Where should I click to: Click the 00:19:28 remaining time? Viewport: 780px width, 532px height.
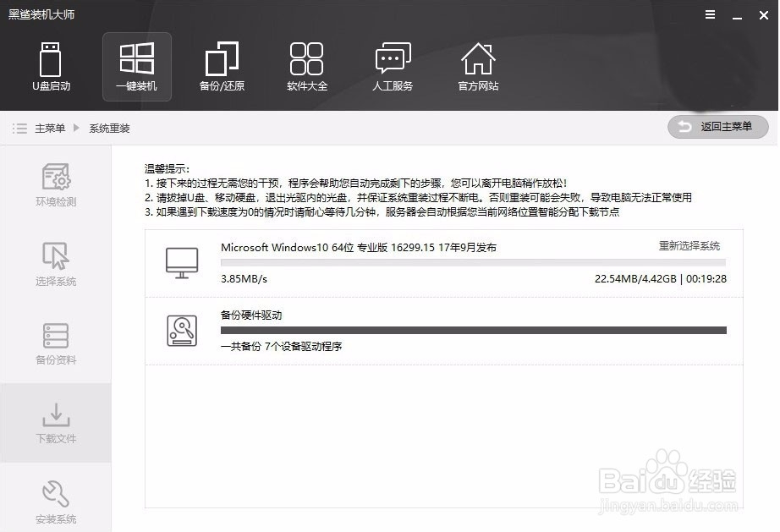(706, 279)
